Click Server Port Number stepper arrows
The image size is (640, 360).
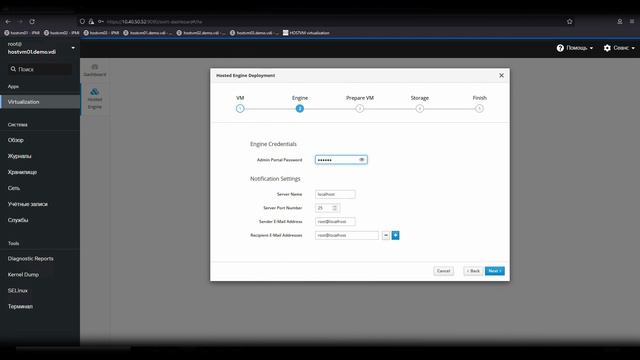click(x=335, y=208)
